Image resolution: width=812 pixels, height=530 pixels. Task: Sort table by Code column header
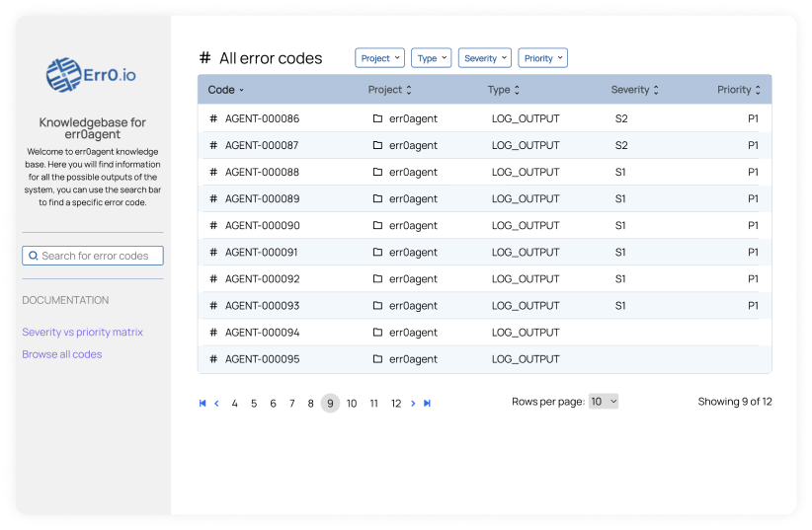226,90
